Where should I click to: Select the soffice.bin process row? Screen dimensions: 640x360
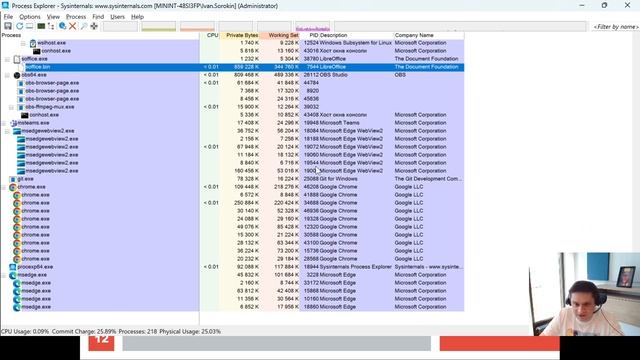tap(232, 67)
